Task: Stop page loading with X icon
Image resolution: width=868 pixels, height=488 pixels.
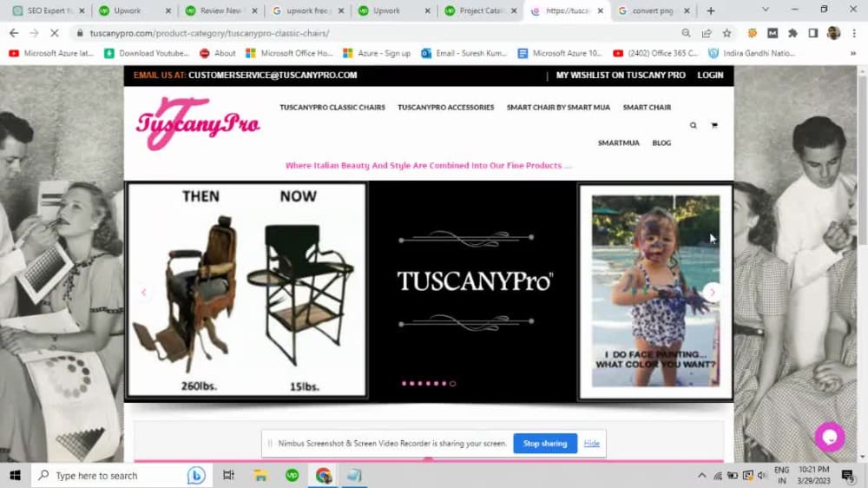Action: click(x=54, y=33)
